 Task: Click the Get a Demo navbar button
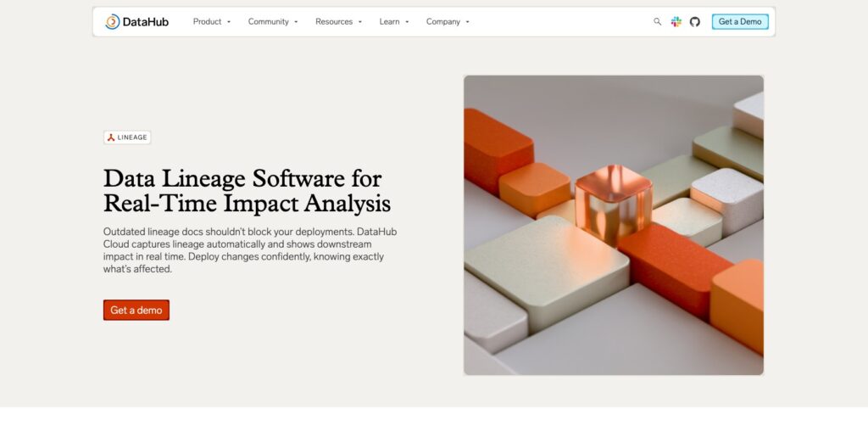click(x=740, y=21)
